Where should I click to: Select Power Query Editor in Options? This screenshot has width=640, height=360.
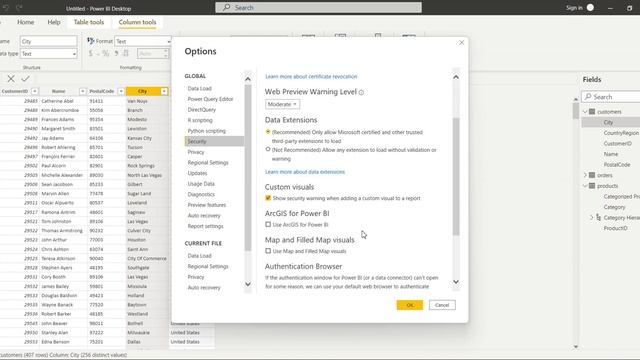(211, 99)
